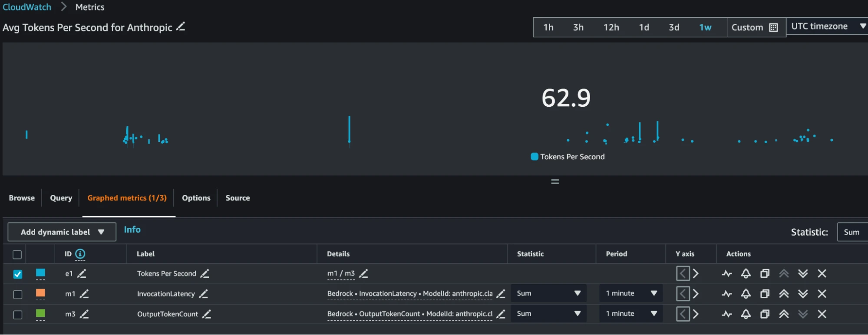868x335 pixels.
Task: Check the m3 OutputTokenCount checkbox
Action: pos(18,315)
